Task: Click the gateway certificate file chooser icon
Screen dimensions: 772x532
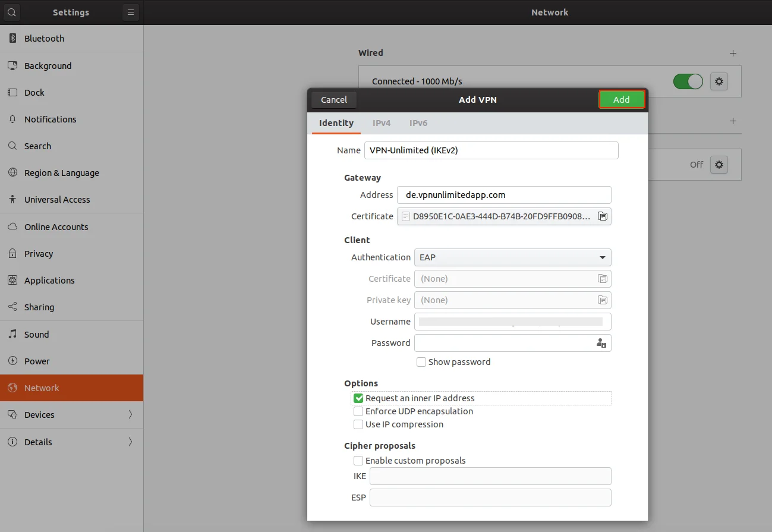Action: pos(602,216)
